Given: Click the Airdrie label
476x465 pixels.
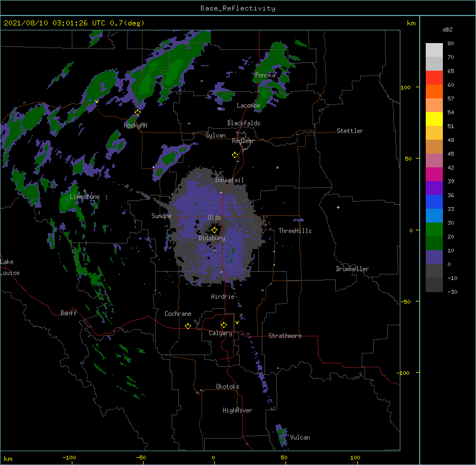Looking at the screenshot, I should coord(223,297).
